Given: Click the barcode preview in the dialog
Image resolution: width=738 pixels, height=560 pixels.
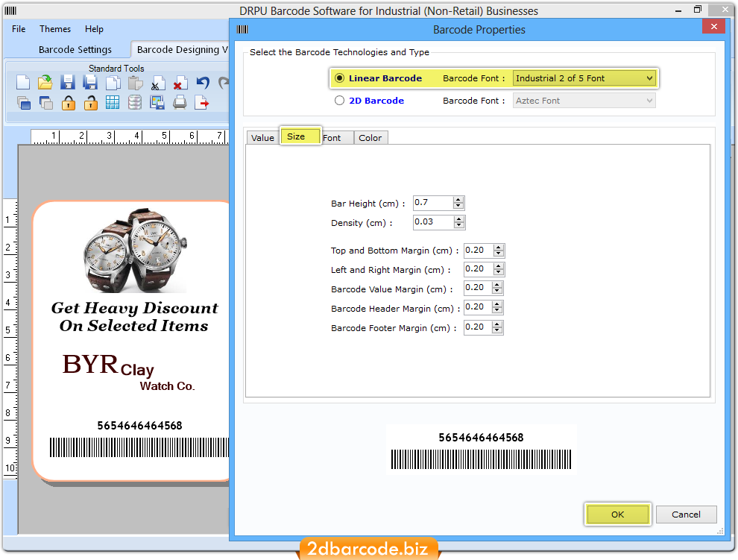Looking at the screenshot, I should (481, 450).
